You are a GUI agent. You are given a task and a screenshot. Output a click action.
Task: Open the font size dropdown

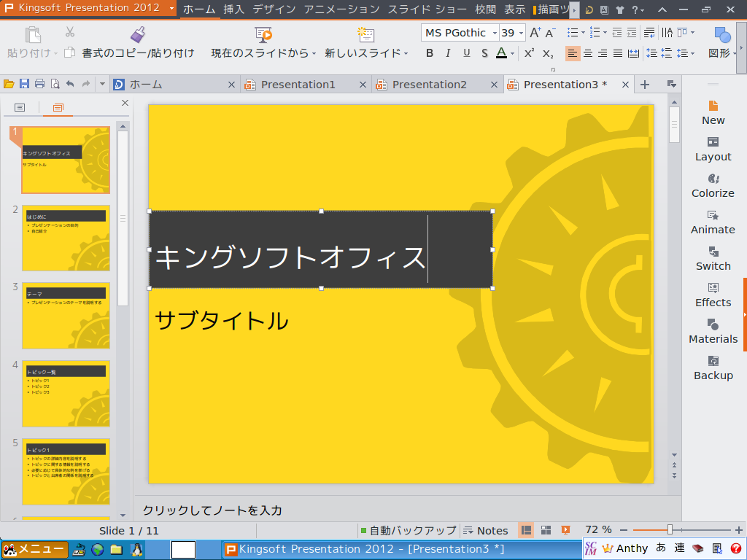pyautogui.click(x=521, y=33)
